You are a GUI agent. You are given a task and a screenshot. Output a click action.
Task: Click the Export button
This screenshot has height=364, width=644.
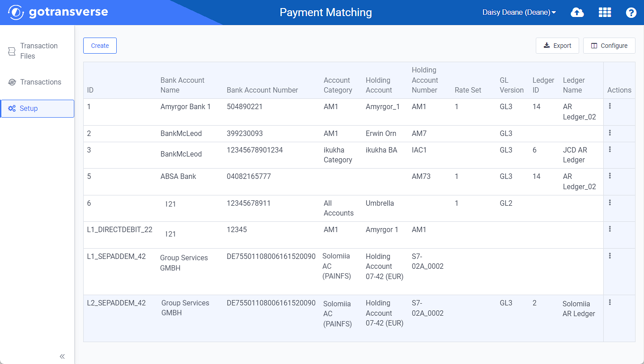click(x=557, y=46)
